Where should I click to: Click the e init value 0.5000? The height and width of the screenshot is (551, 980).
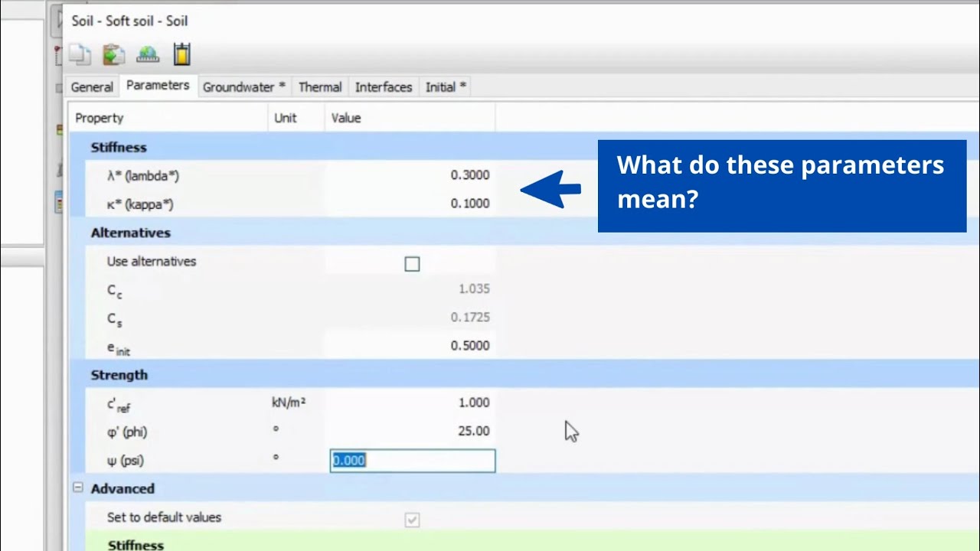point(410,346)
